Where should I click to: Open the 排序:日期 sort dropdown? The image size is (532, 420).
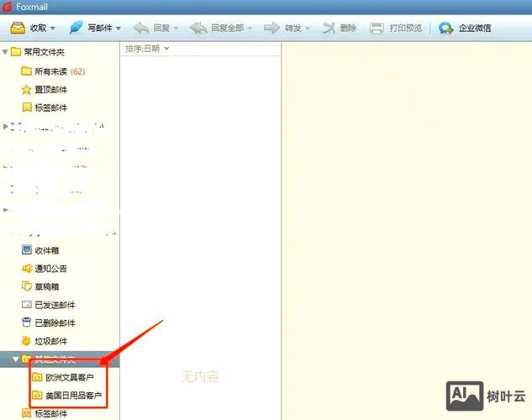[x=147, y=49]
